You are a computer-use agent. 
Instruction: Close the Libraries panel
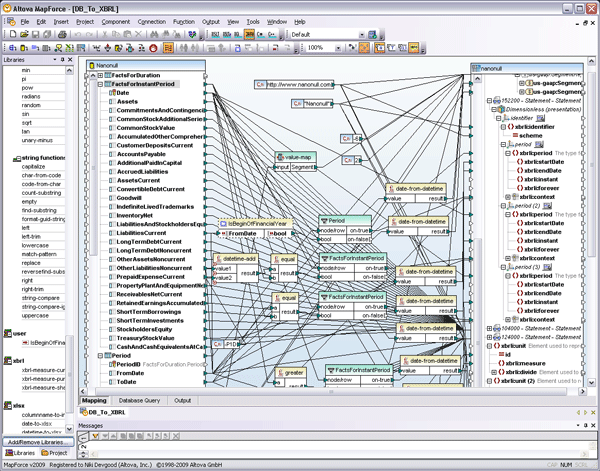[x=70, y=60]
